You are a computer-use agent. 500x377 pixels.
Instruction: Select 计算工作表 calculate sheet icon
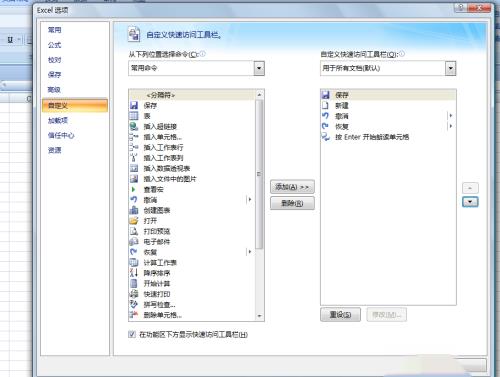pos(134,262)
